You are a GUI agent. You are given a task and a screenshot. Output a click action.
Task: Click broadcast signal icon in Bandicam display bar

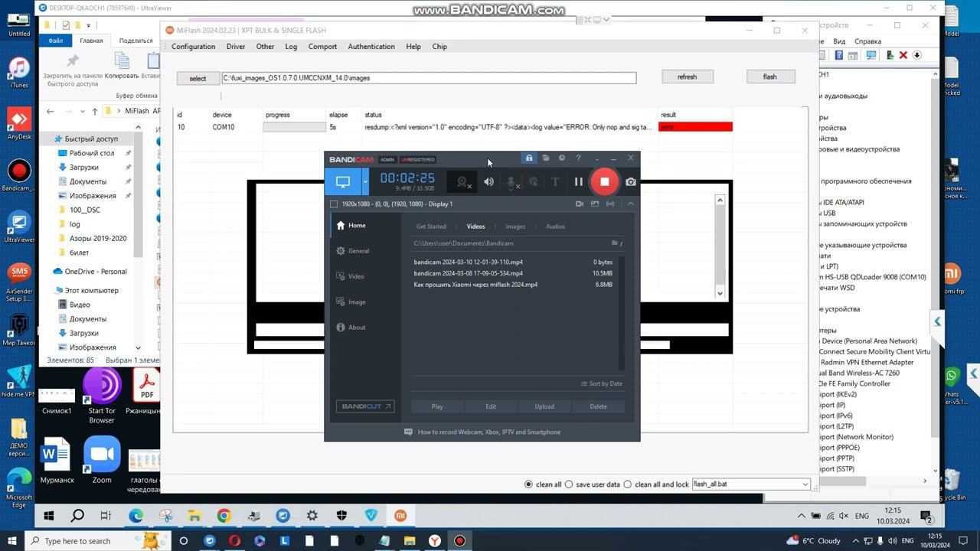pyautogui.click(x=610, y=204)
